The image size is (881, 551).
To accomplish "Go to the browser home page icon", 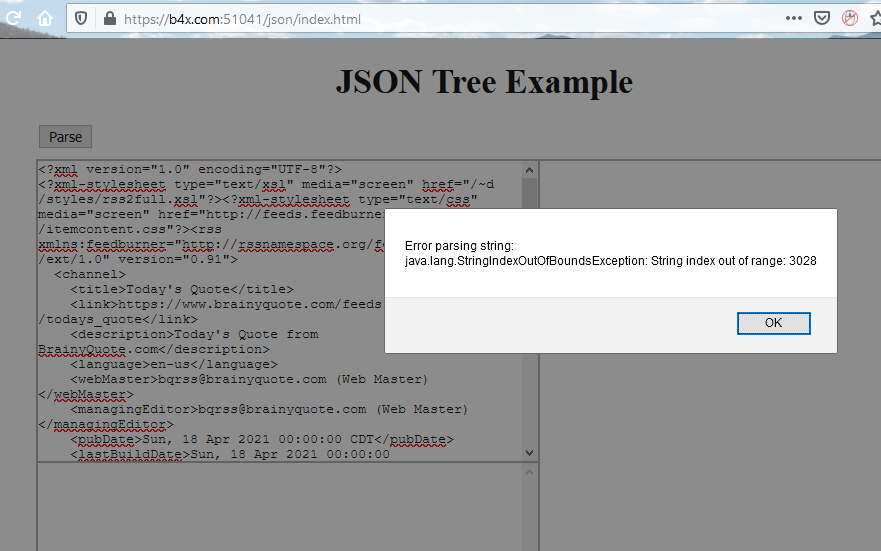I will (44, 19).
